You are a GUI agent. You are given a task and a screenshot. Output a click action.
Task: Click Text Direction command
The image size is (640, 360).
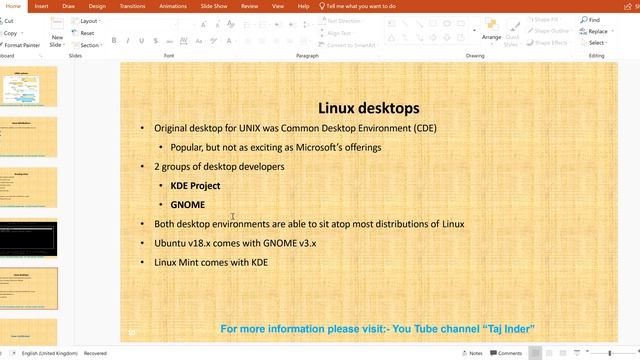340,21
